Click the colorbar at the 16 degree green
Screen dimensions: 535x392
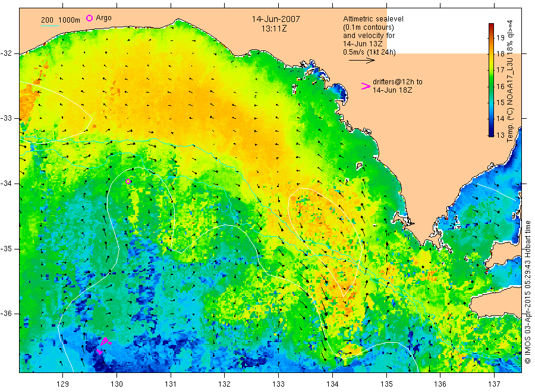coord(491,86)
